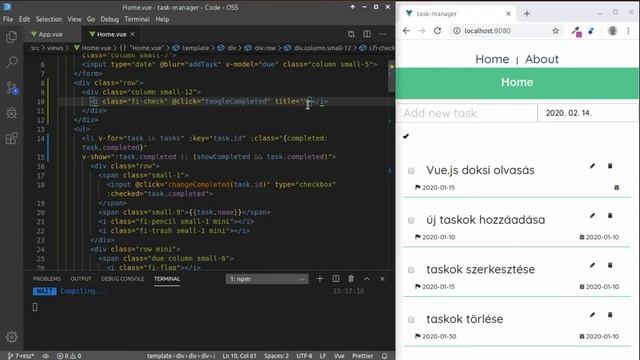This screenshot has height=360, width=640.
Task: Follow the Home link on the web page
Action: click(x=492, y=59)
